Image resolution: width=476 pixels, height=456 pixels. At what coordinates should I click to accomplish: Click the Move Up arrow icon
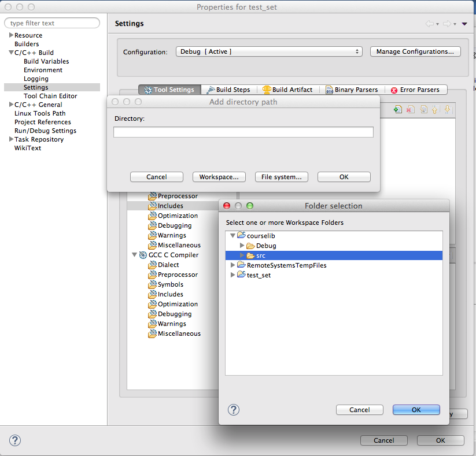click(x=436, y=109)
